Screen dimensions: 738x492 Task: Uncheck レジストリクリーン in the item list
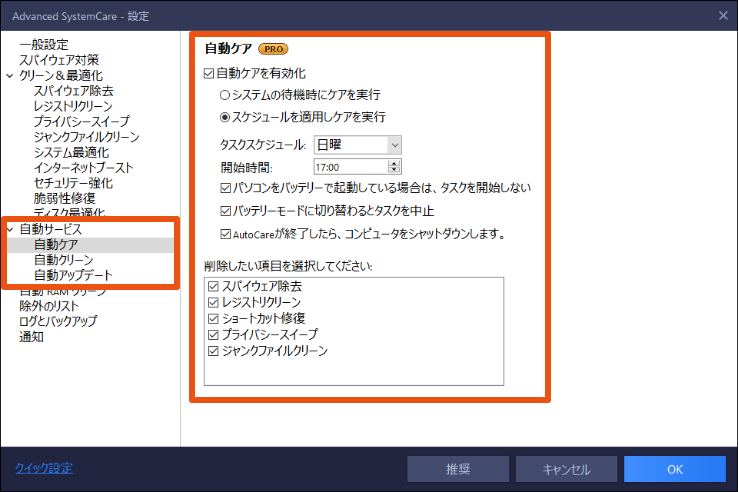(x=213, y=302)
